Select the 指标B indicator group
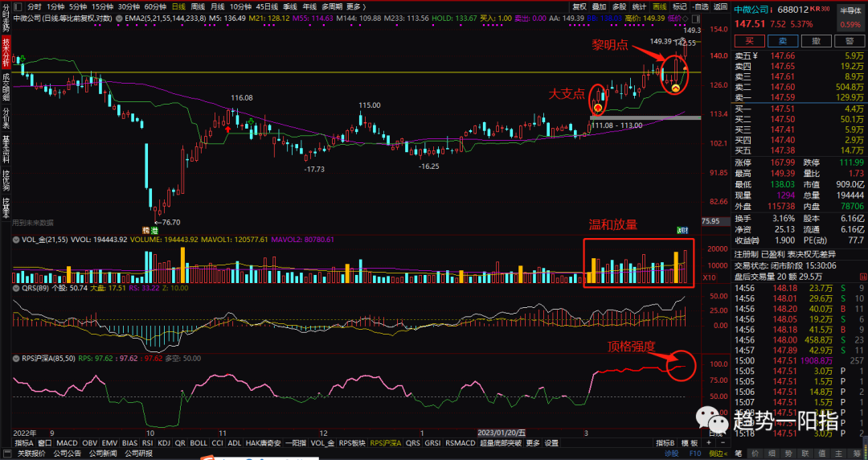The image size is (868, 460). tap(665, 443)
